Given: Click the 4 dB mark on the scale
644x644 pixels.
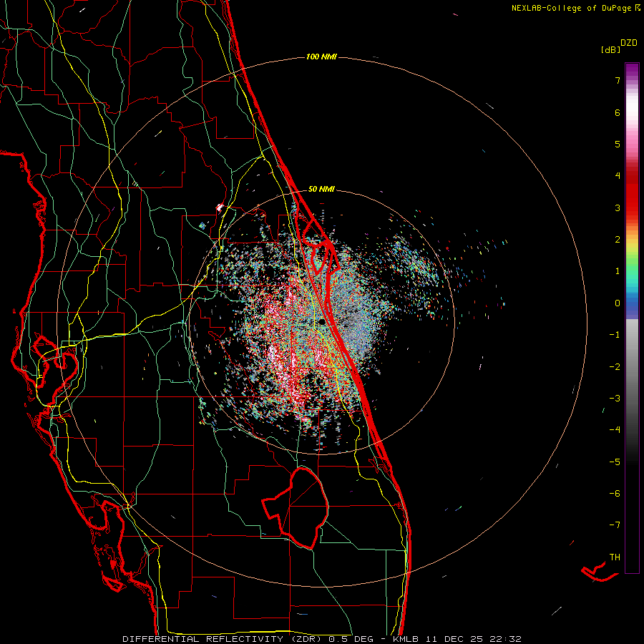Looking at the screenshot, I should [x=618, y=176].
